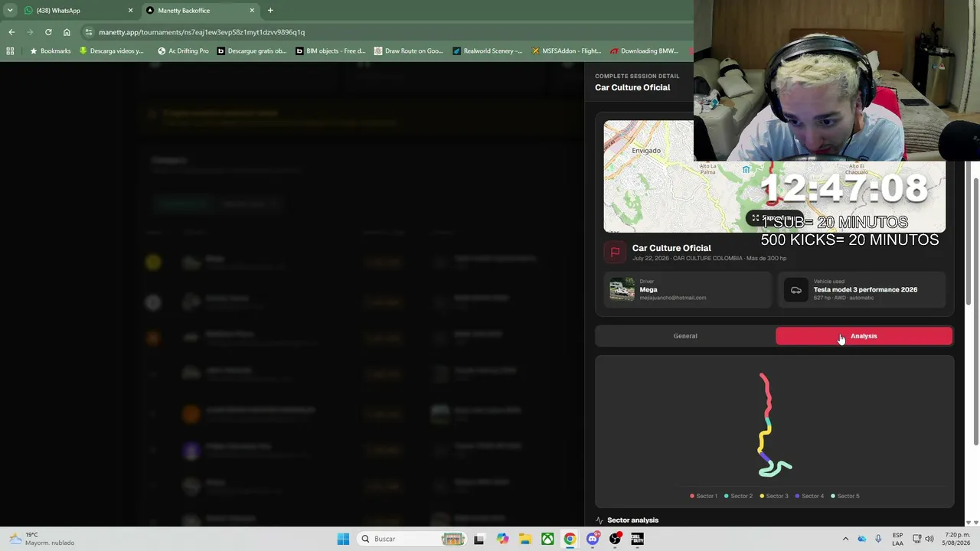Reload the current page
Screen dimensions: 980x551
click(x=48, y=32)
